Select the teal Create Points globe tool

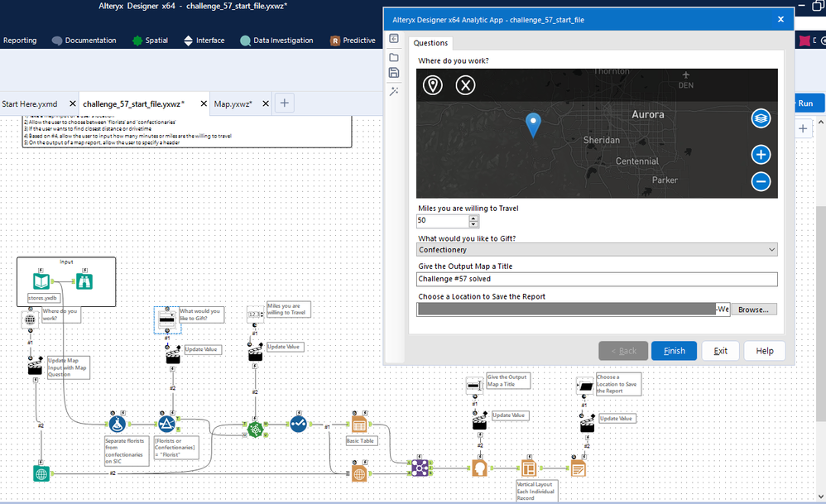point(41,473)
